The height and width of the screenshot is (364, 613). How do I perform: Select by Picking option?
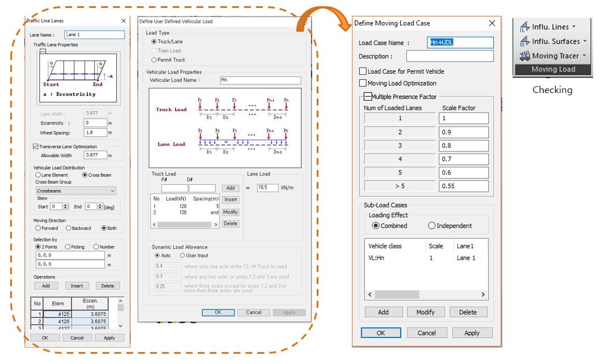[x=68, y=247]
